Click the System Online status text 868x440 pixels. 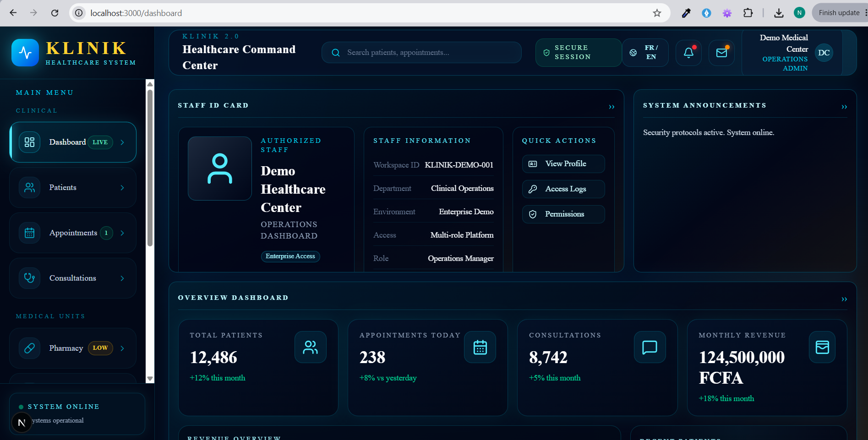[63, 407]
